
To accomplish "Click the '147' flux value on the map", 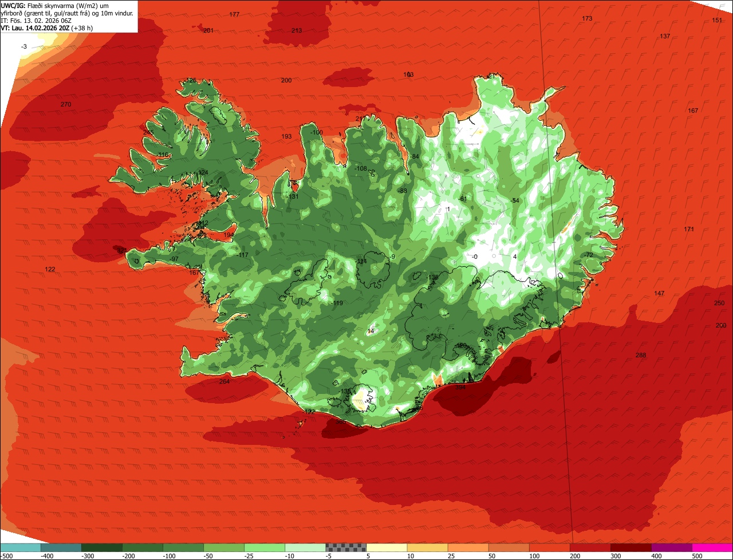I will pyautogui.click(x=659, y=293).
